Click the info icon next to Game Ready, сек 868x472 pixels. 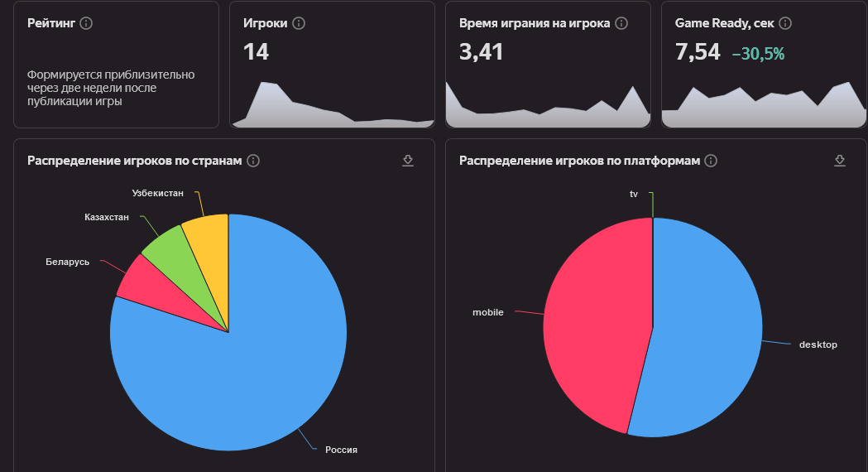click(785, 23)
